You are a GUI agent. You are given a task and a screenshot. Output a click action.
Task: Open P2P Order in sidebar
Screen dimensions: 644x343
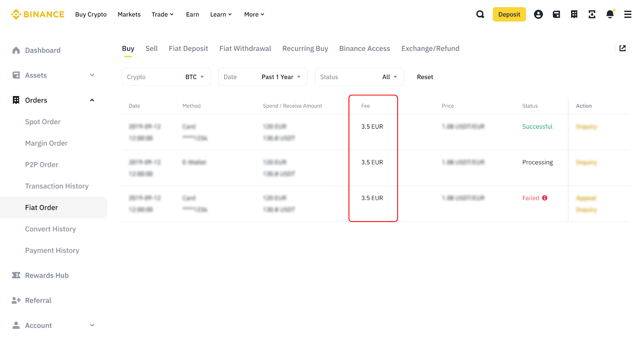click(x=41, y=164)
